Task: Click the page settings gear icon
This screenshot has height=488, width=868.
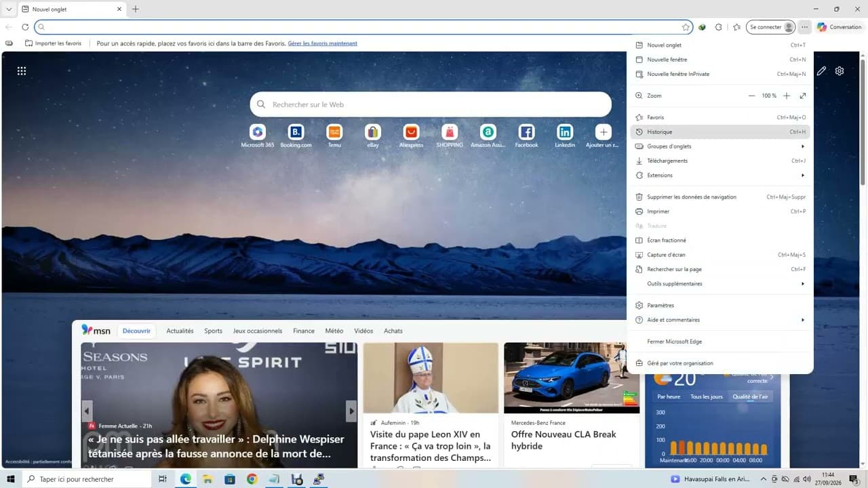Action: pos(840,70)
